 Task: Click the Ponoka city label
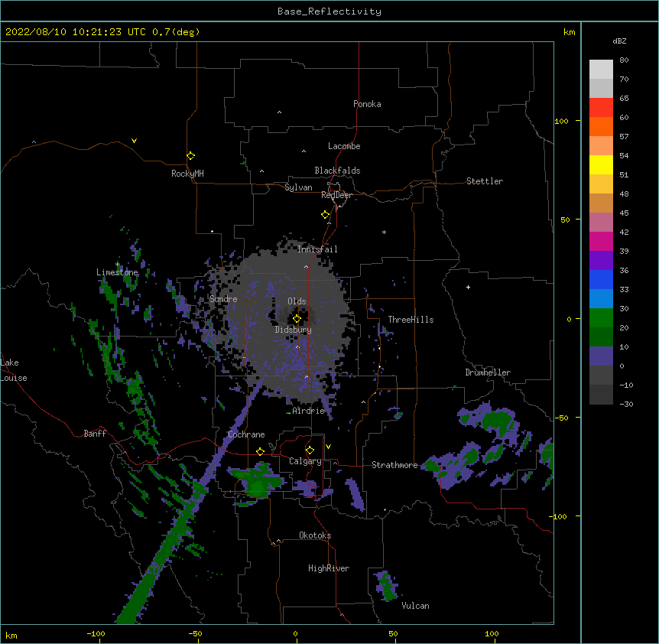(x=367, y=104)
